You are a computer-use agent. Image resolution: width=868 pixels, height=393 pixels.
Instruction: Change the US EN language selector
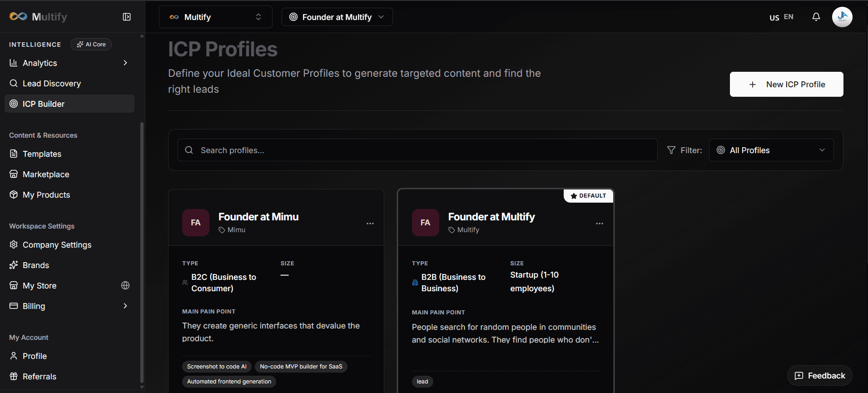(x=781, y=17)
